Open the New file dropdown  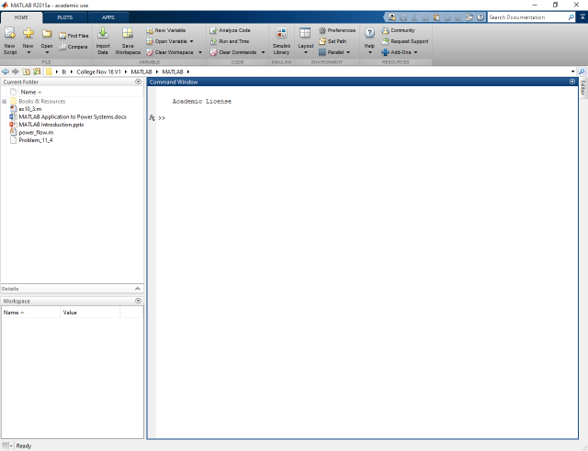28,41
